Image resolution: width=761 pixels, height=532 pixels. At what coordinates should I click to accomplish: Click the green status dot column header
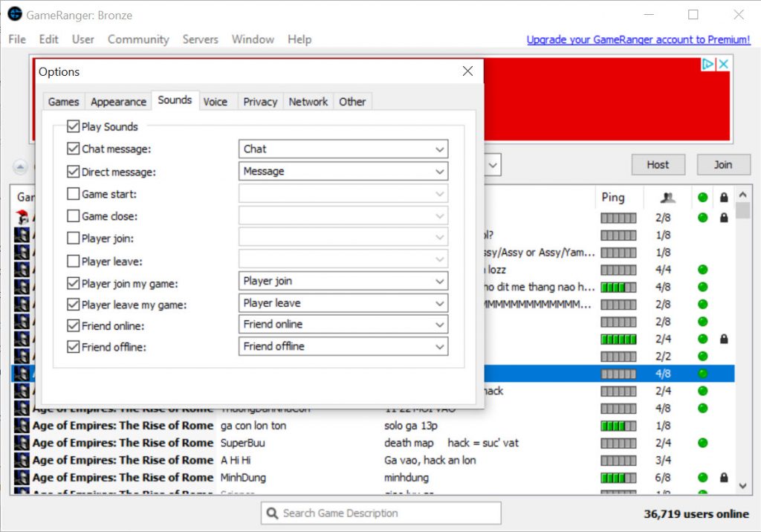(x=702, y=198)
